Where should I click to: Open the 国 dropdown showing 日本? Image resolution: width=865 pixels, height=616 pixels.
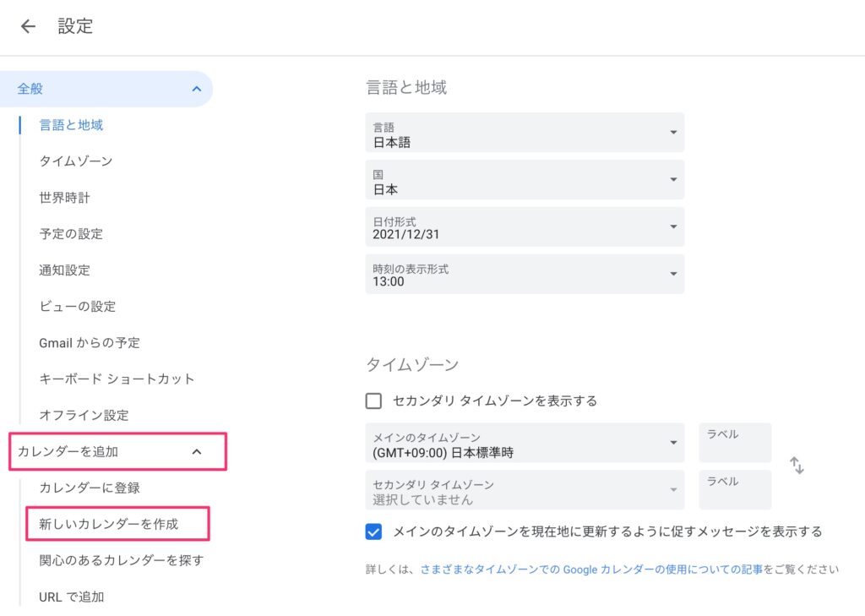tap(525, 180)
